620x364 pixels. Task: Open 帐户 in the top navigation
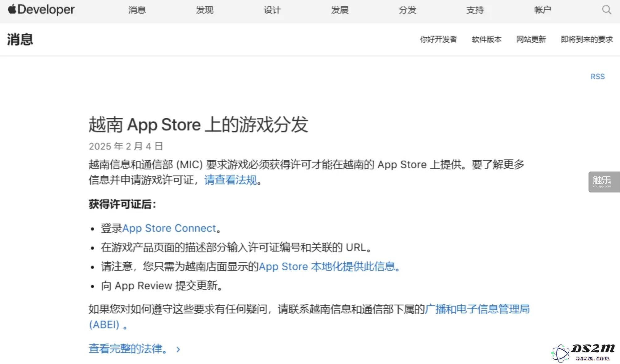[543, 10]
